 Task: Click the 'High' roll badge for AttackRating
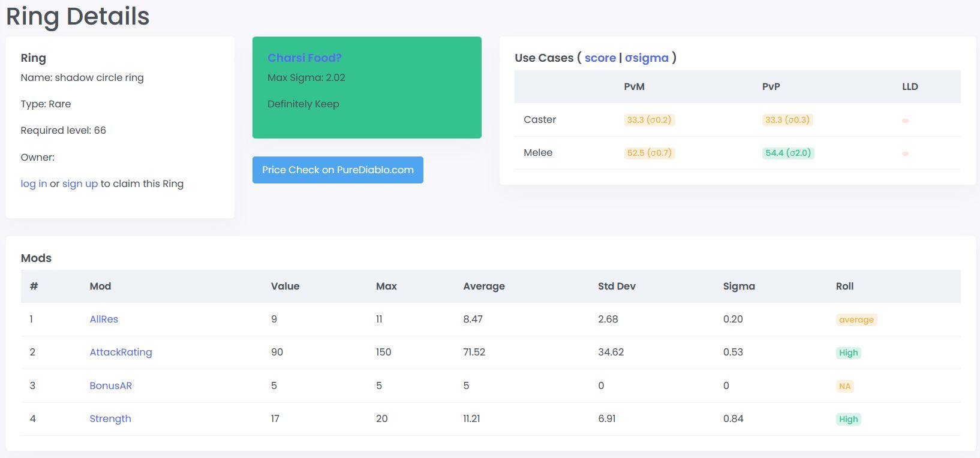click(848, 352)
